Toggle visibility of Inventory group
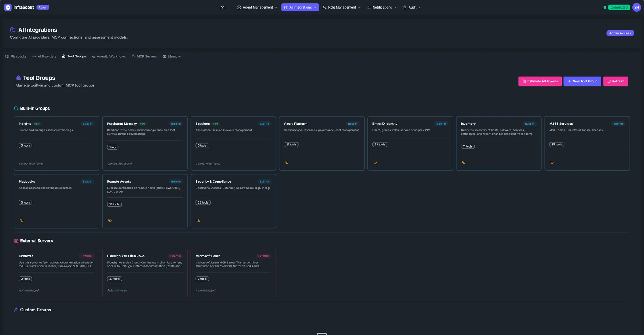 [x=464, y=163]
